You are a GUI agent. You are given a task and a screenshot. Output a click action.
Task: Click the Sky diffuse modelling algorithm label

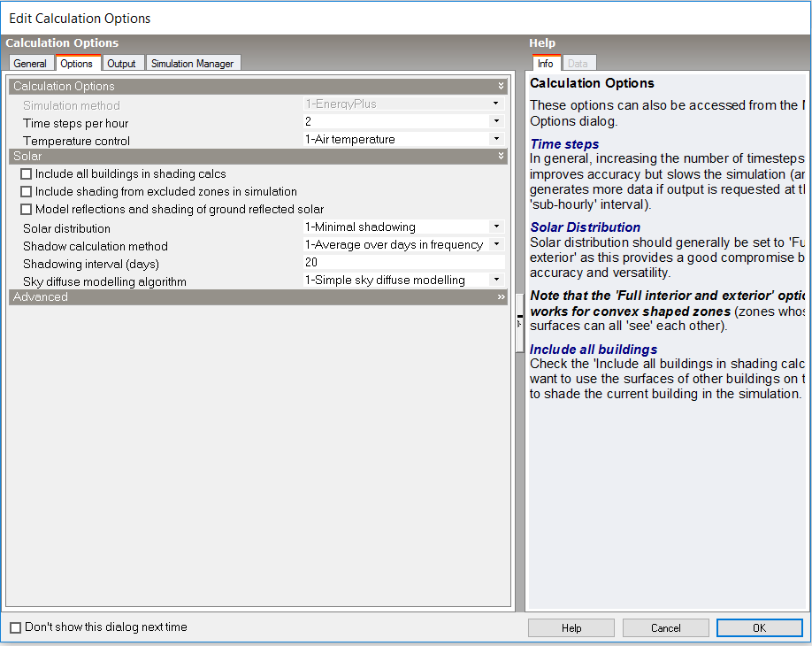pyautogui.click(x=104, y=281)
